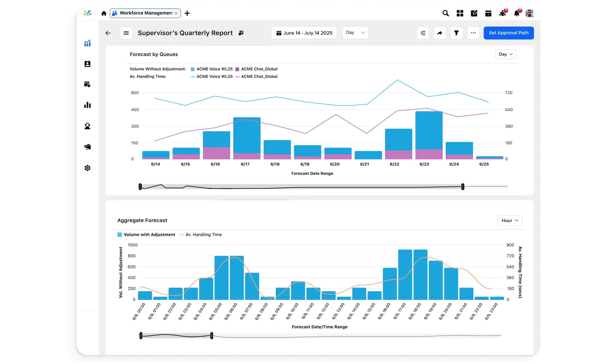
Task: Click the Forecast by Queues heading
Action: click(154, 54)
